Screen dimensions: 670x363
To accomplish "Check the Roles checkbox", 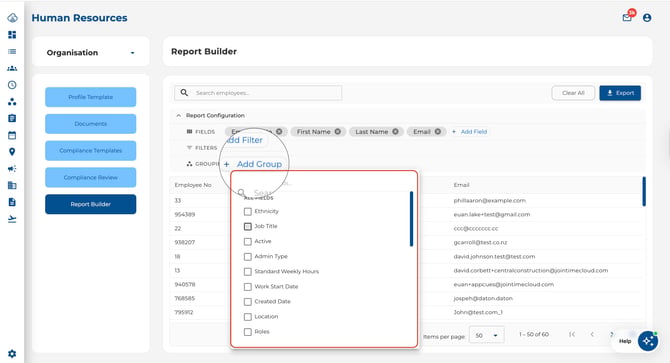I will point(247,332).
